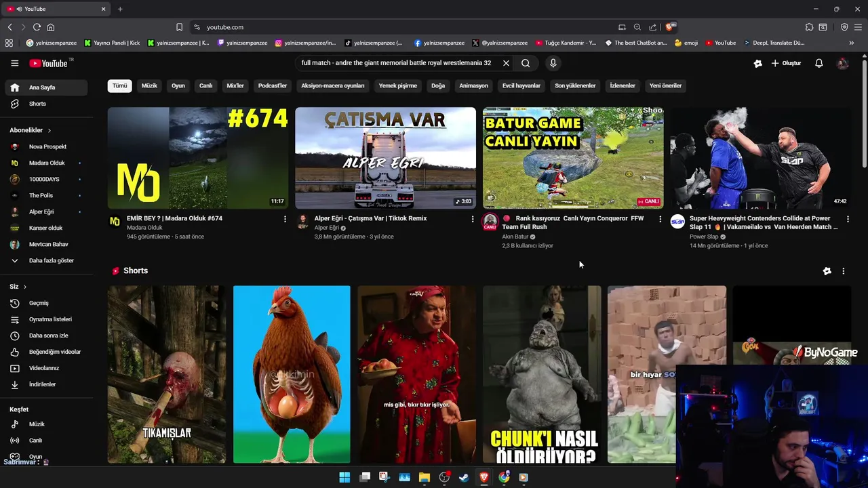
Task: Open Beğendiğim videolar liked videos
Action: (46, 352)
